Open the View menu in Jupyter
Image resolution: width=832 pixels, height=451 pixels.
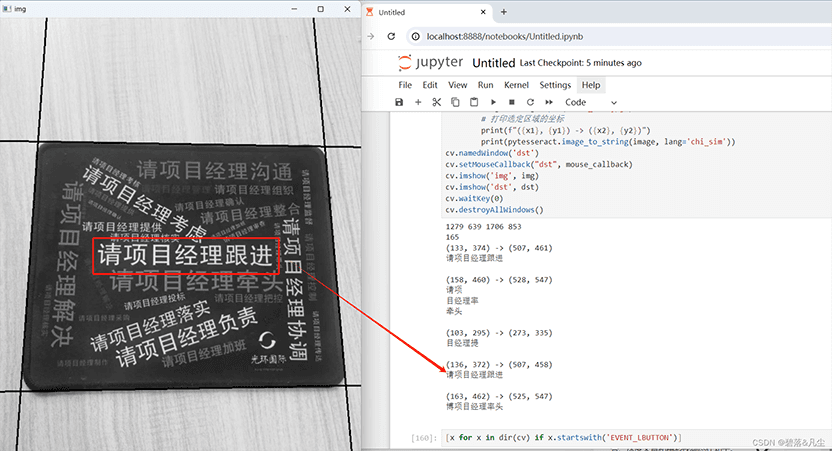[457, 85]
